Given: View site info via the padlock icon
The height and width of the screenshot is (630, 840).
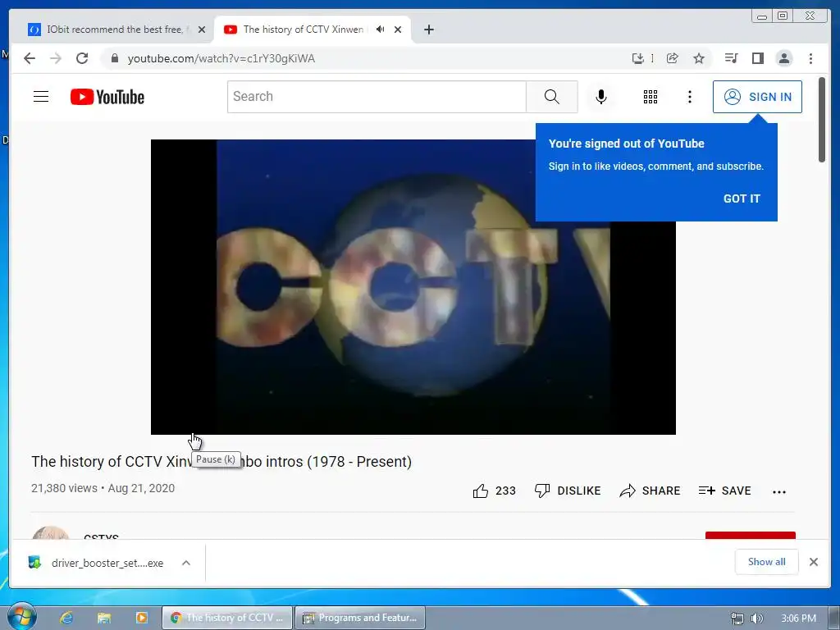Looking at the screenshot, I should [114, 58].
